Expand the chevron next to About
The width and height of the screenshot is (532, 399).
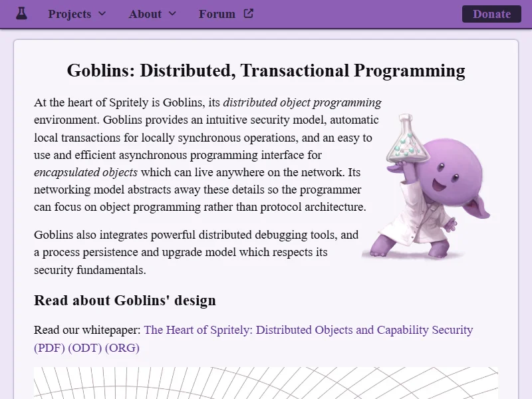point(172,14)
